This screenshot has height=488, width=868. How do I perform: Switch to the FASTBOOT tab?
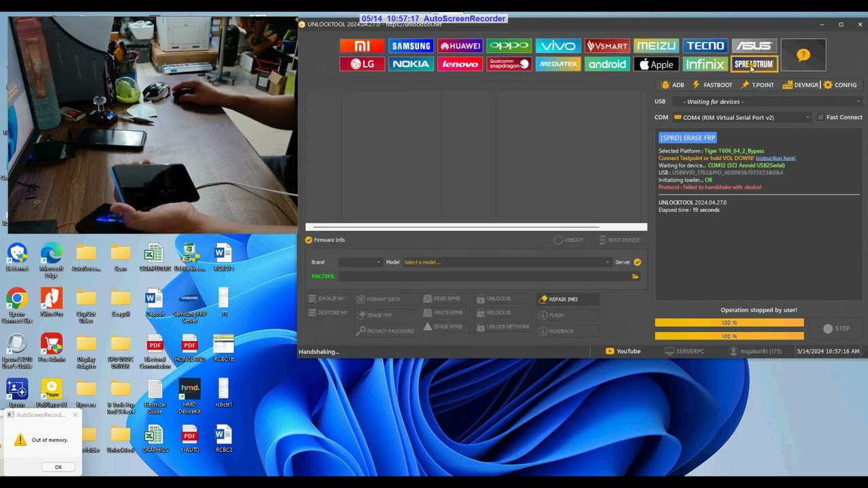point(712,85)
